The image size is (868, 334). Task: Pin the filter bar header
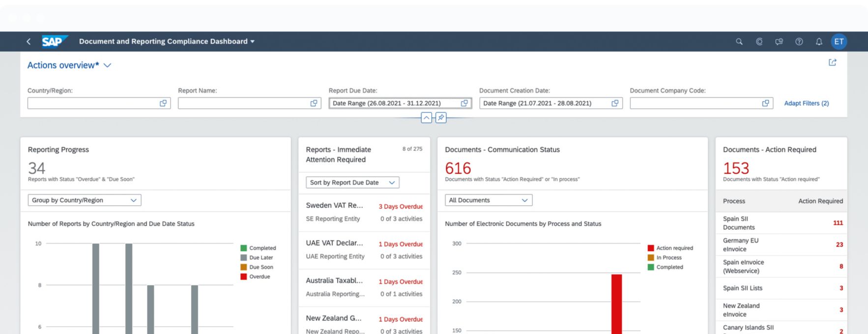(441, 118)
